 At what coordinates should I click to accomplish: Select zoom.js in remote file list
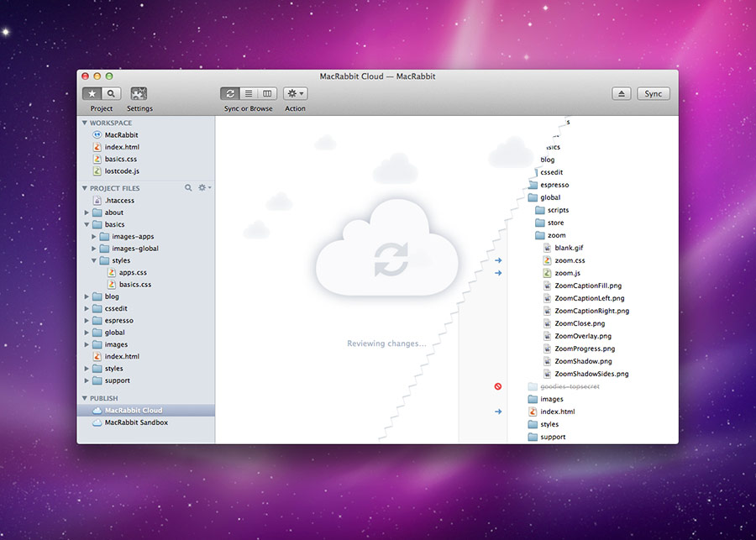click(562, 273)
